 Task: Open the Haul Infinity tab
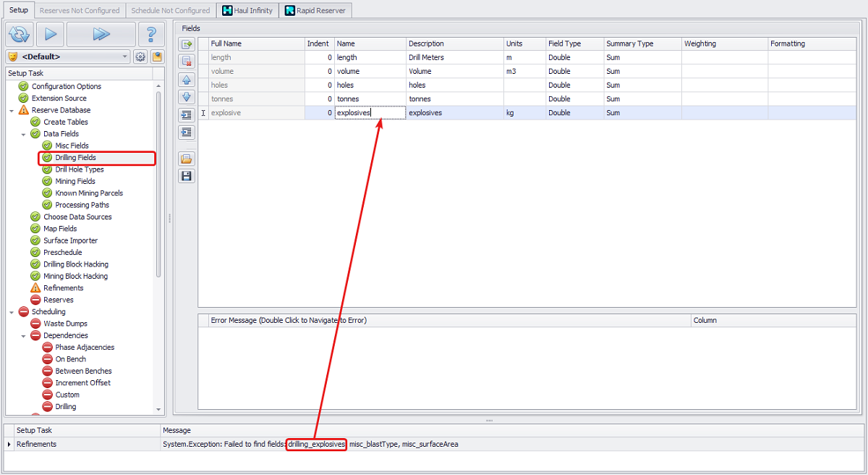click(x=247, y=11)
